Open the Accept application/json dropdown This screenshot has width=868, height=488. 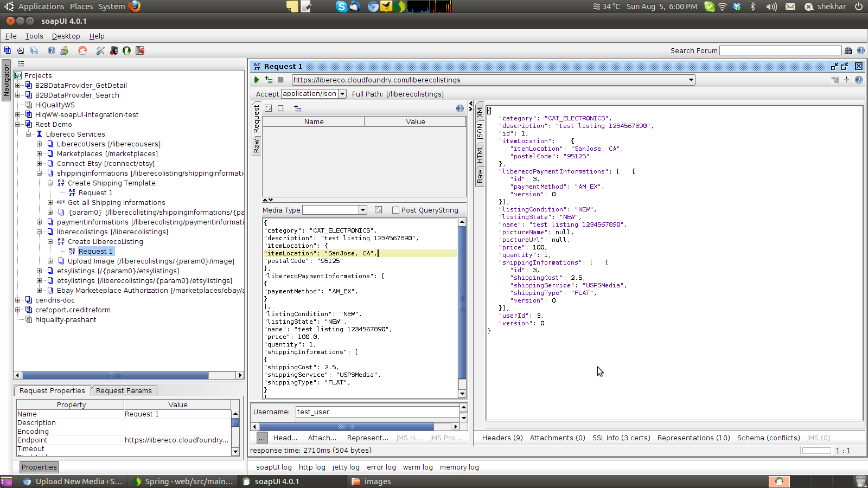point(342,94)
